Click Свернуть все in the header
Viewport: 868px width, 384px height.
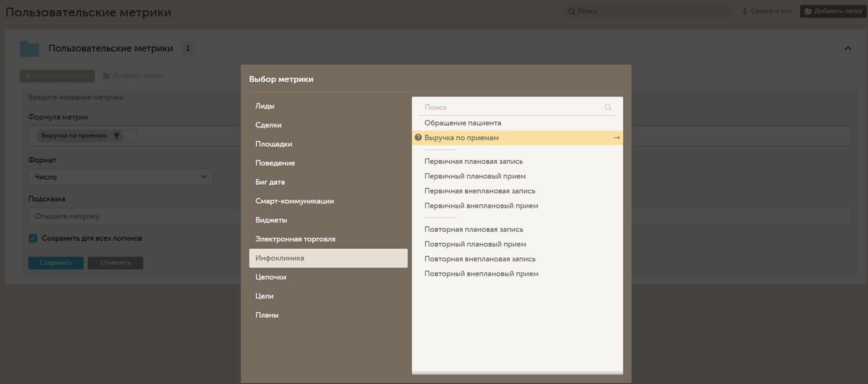(766, 11)
